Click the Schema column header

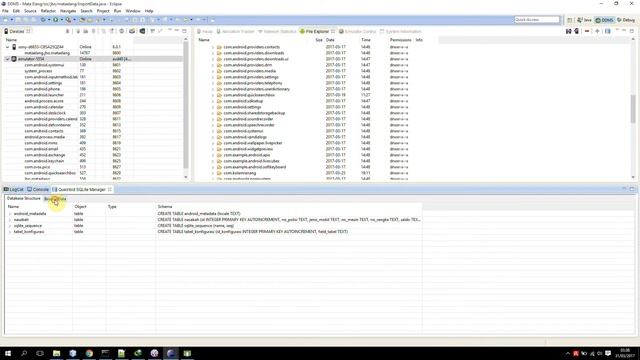pyautogui.click(x=165, y=207)
